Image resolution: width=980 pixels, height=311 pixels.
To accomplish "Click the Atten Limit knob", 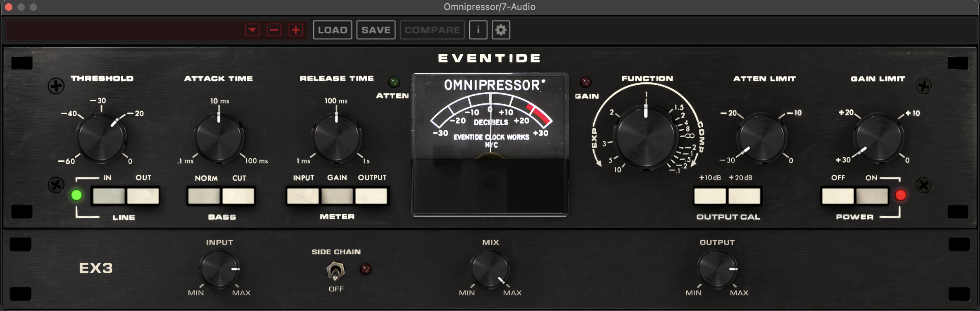I will [761, 138].
